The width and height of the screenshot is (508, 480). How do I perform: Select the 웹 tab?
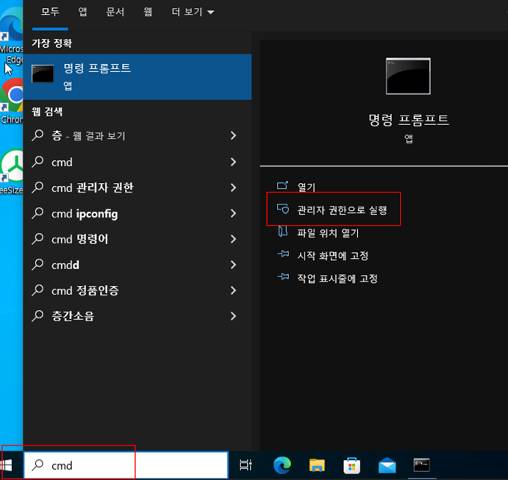148,12
